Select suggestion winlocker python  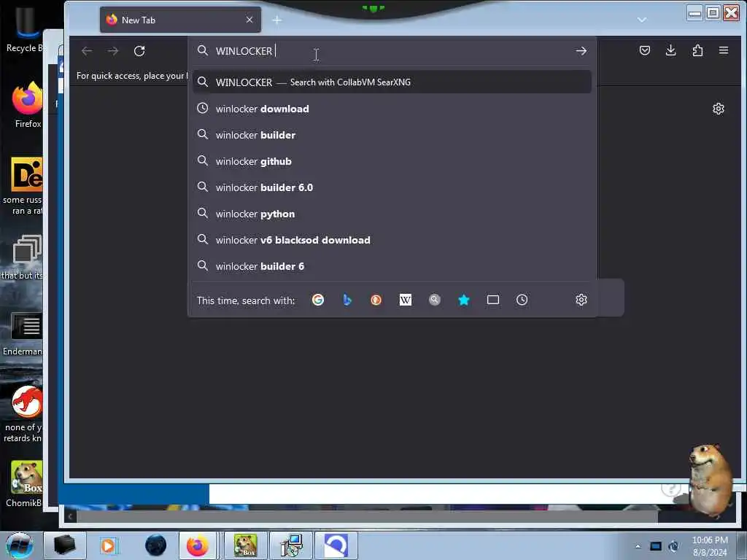pos(392,214)
